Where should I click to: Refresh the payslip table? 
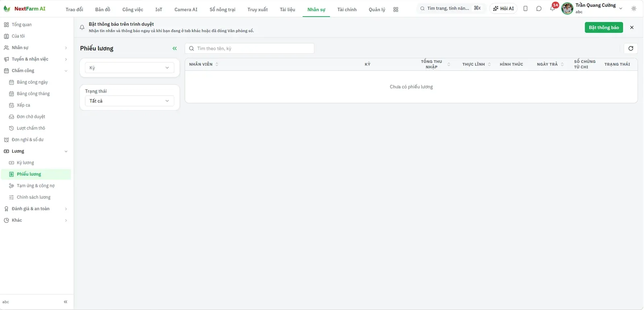pyautogui.click(x=631, y=48)
